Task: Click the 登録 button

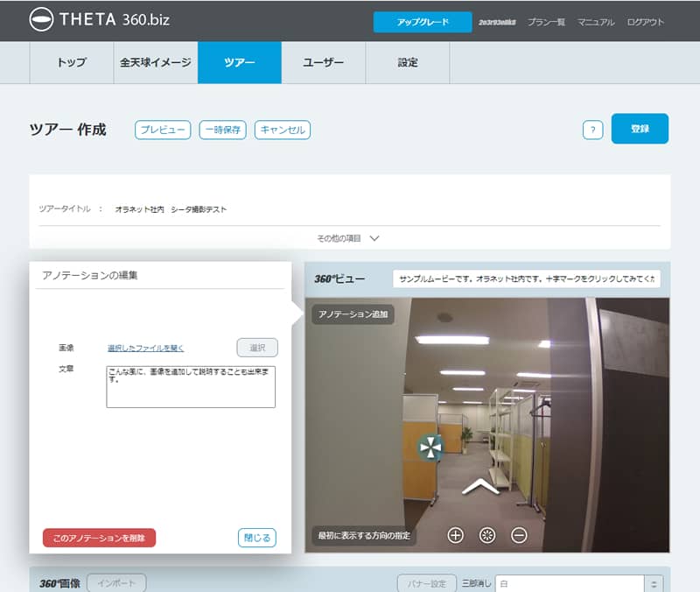Action: pos(640,129)
